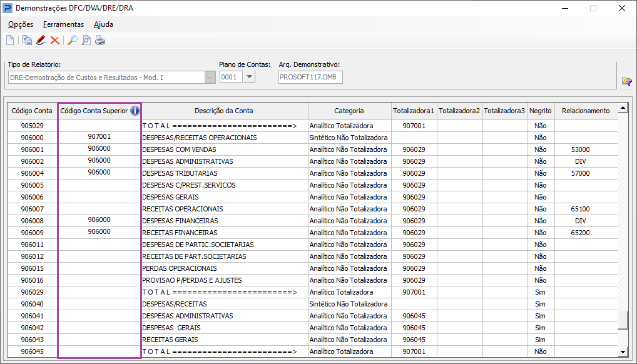This screenshot has width=637, height=364.
Task: Select DESPESAS FINANCEIRAS cell
Action: pyautogui.click(x=225, y=221)
